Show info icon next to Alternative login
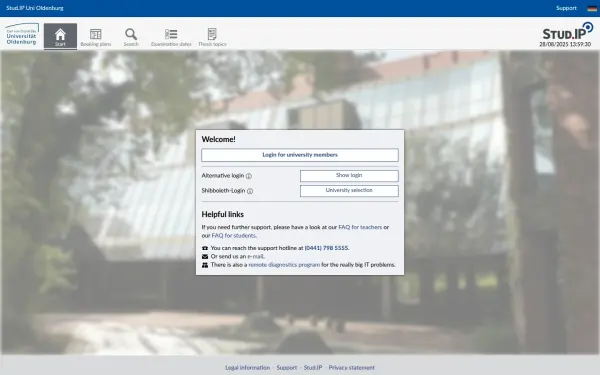600x375 pixels. (249, 176)
